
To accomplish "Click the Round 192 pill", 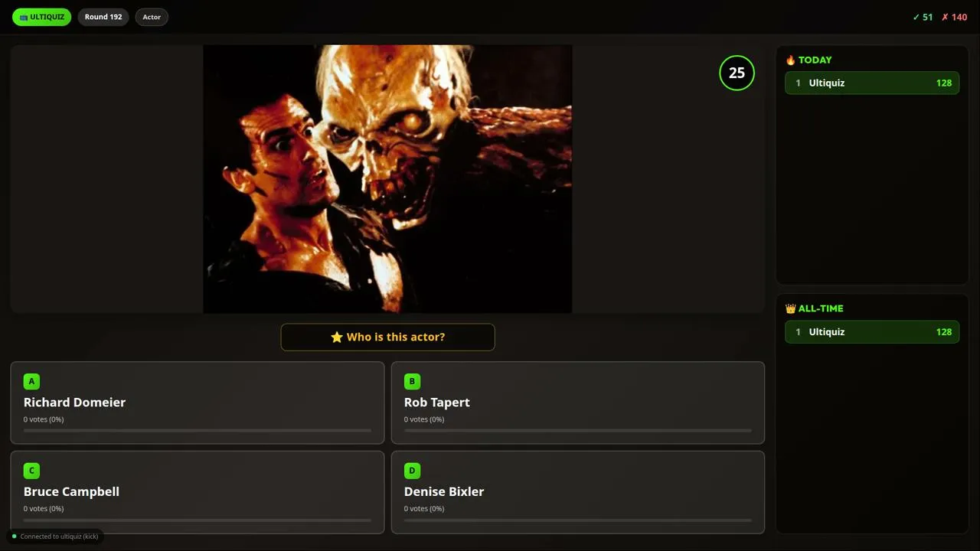I will (103, 17).
